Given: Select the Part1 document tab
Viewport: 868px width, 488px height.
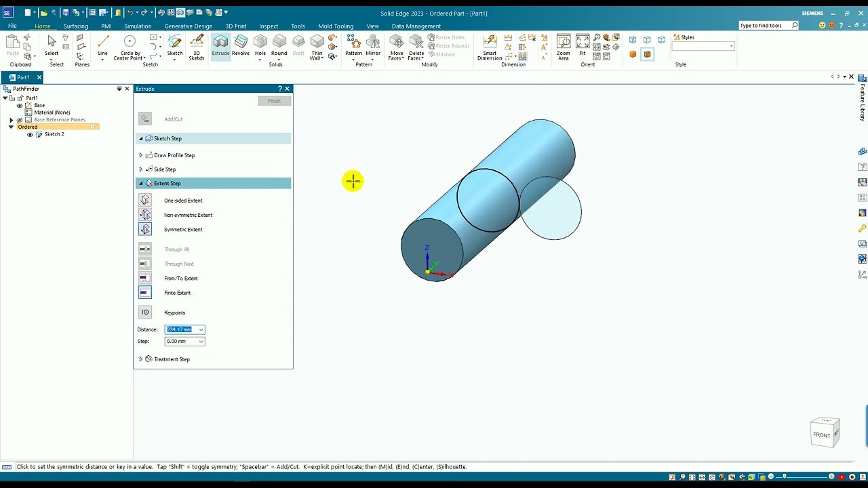Looking at the screenshot, I should tap(22, 77).
